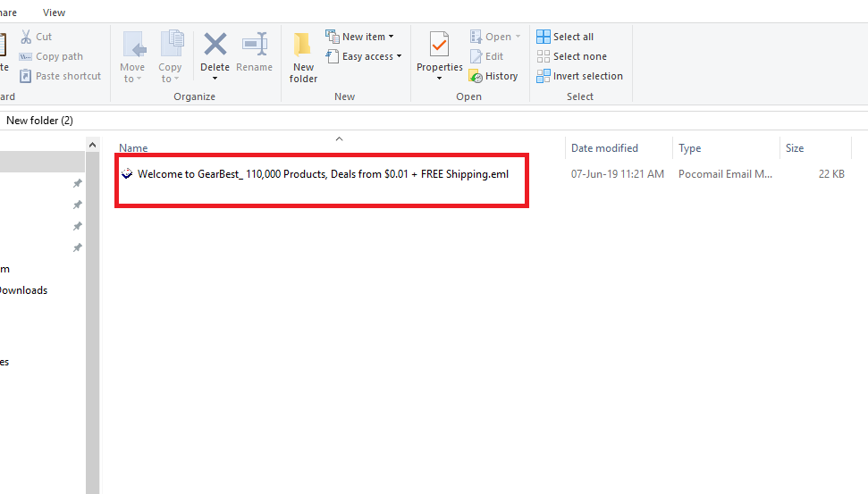Click the Cut scissors icon
The width and height of the screenshot is (868, 494).
(x=26, y=37)
